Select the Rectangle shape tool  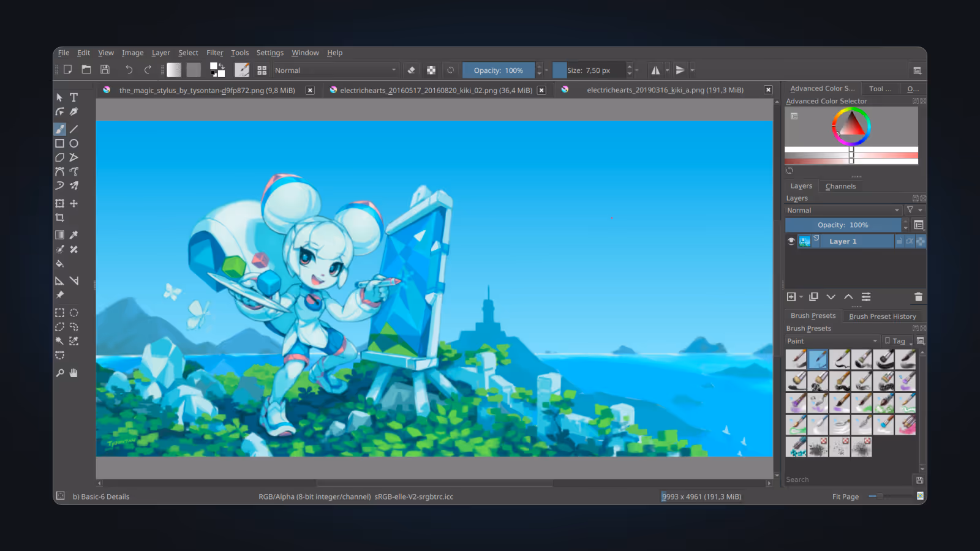click(59, 143)
